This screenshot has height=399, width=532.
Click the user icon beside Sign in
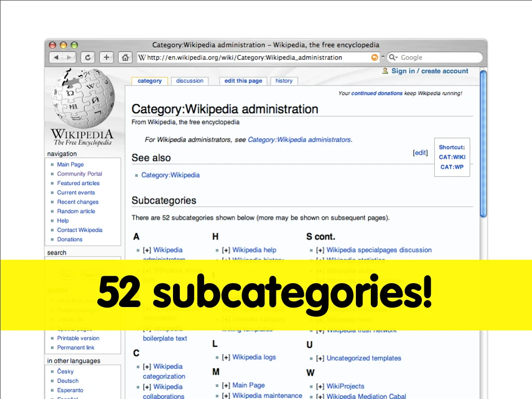(385, 71)
